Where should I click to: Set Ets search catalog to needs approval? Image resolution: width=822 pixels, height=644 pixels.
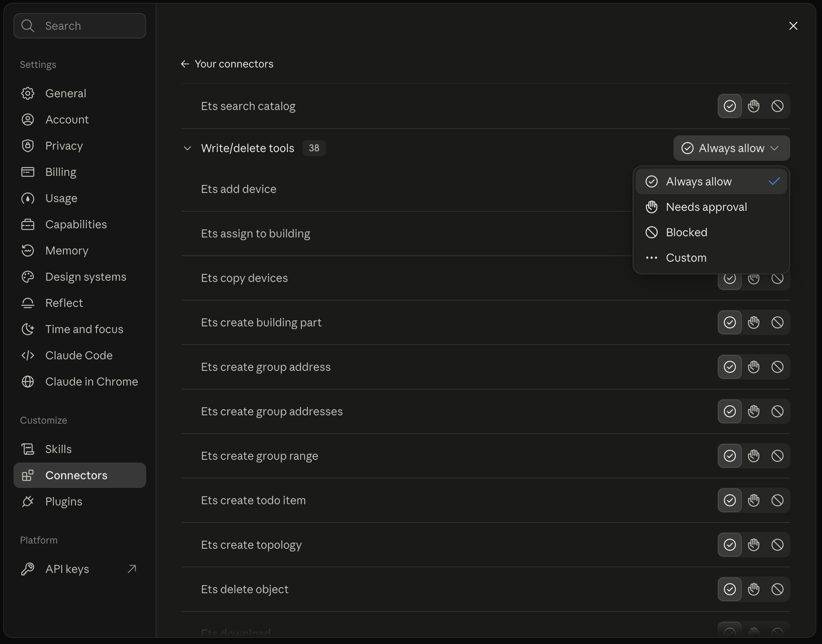click(753, 106)
